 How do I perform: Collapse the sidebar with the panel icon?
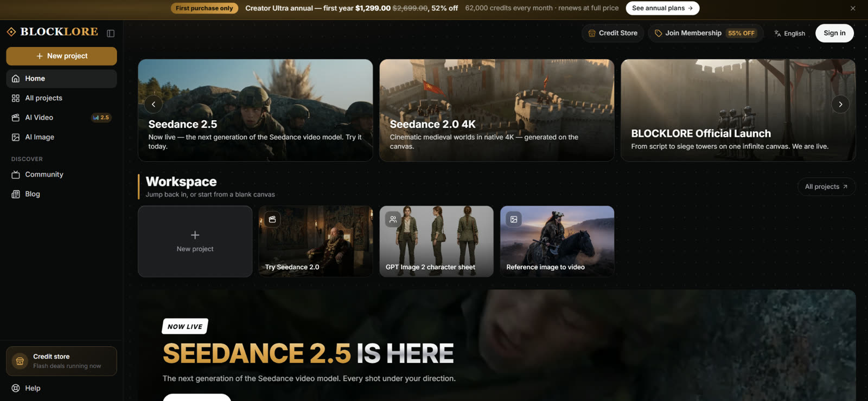click(111, 33)
